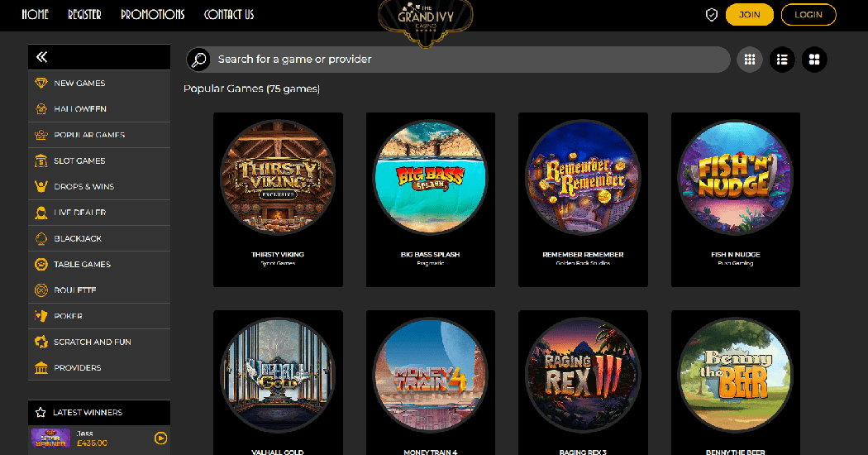The image size is (868, 455).
Task: Switch to list view layout
Action: [x=782, y=60]
